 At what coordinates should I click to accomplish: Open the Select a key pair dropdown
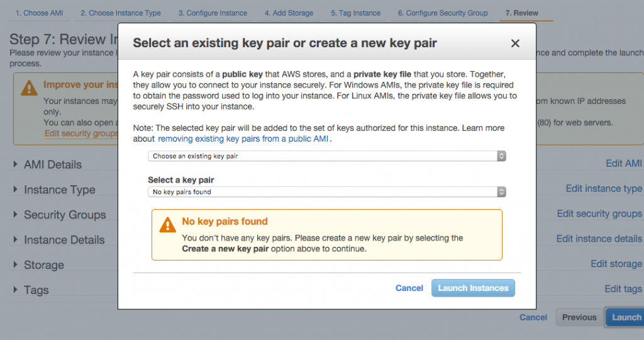coord(327,191)
